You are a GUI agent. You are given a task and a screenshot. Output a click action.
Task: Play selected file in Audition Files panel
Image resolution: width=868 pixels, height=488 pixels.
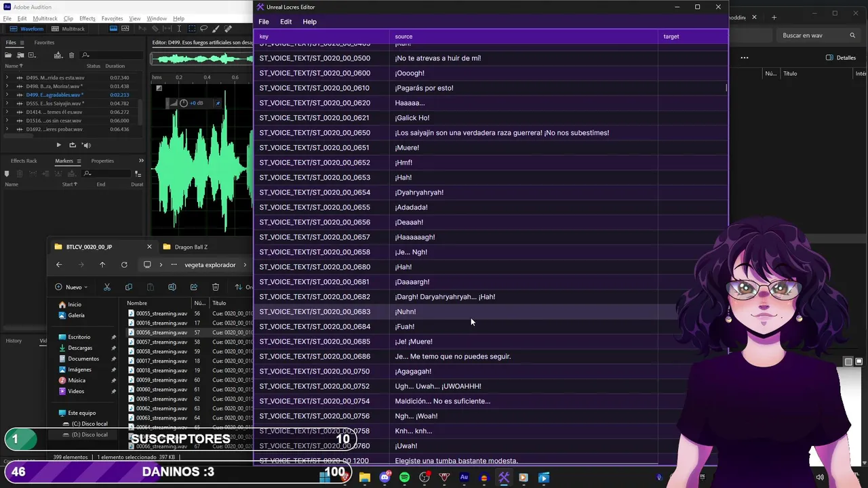tap(58, 144)
